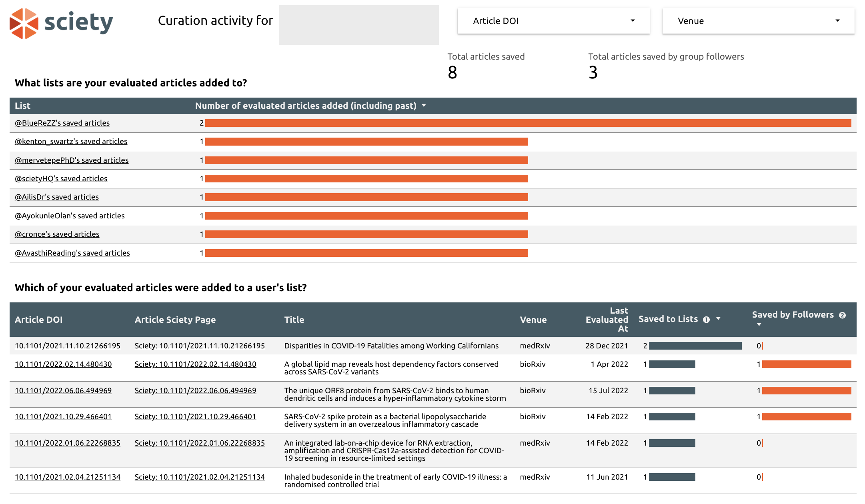Click the Sciety logo icon
The width and height of the screenshot is (865, 504).
[24, 23]
